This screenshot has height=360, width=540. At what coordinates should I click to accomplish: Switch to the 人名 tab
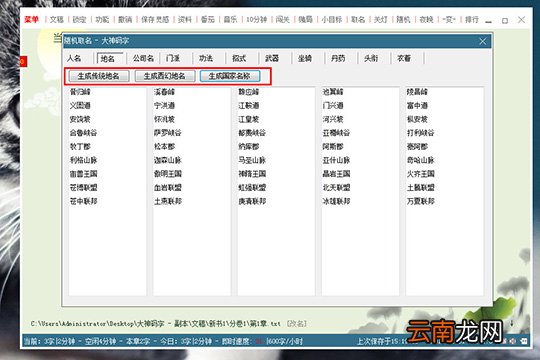click(x=74, y=58)
